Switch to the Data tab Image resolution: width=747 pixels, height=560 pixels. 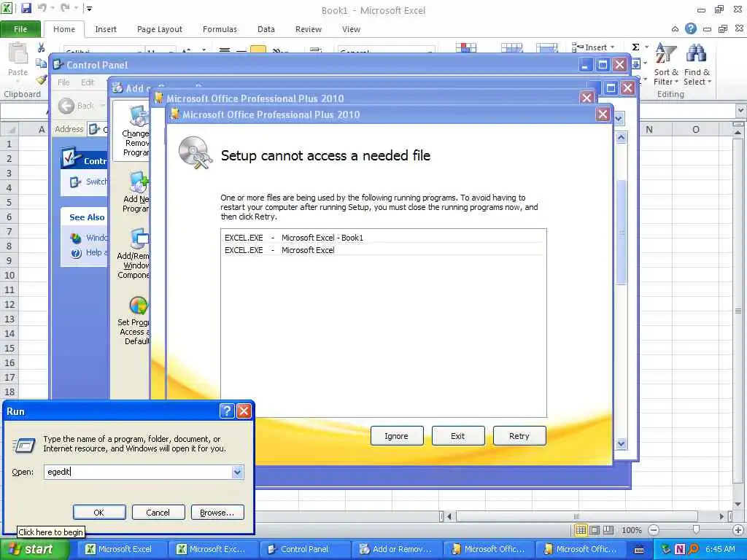[266, 29]
